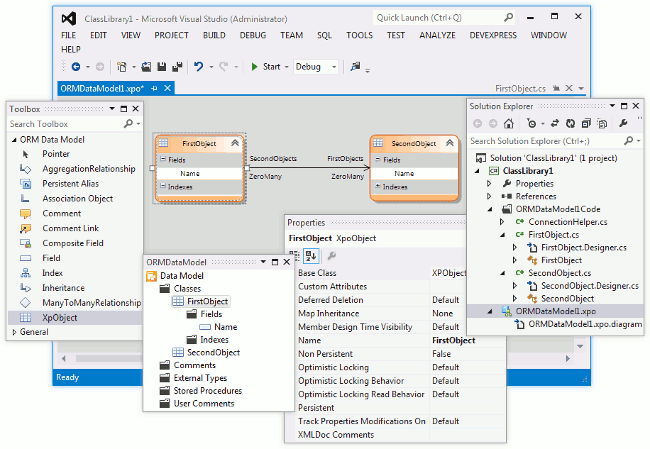Select the Index tool in Toolbox

(x=52, y=273)
